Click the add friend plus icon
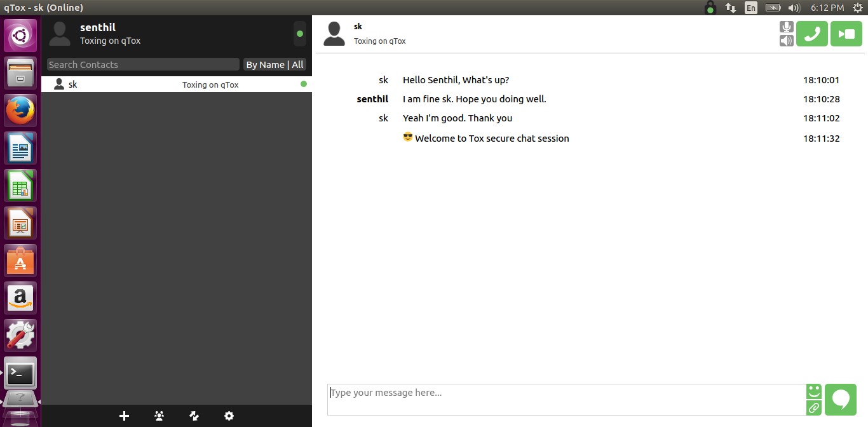Screen dimensions: 868x427 (124, 416)
